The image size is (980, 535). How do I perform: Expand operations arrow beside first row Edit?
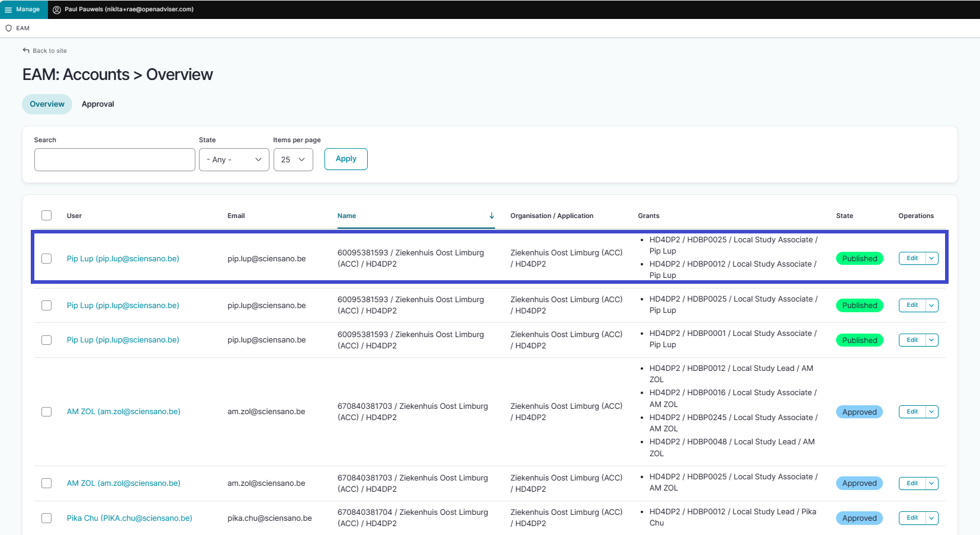[931, 258]
